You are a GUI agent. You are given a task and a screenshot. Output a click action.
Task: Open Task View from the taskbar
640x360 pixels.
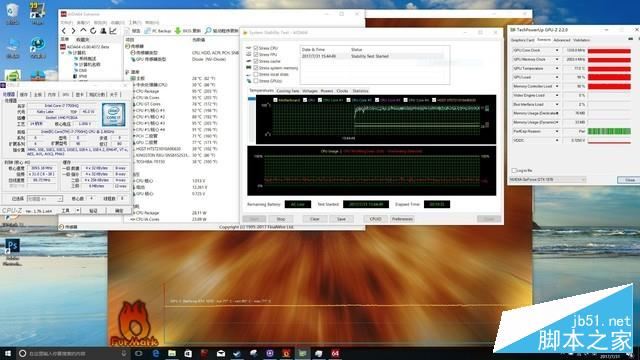tap(139, 353)
